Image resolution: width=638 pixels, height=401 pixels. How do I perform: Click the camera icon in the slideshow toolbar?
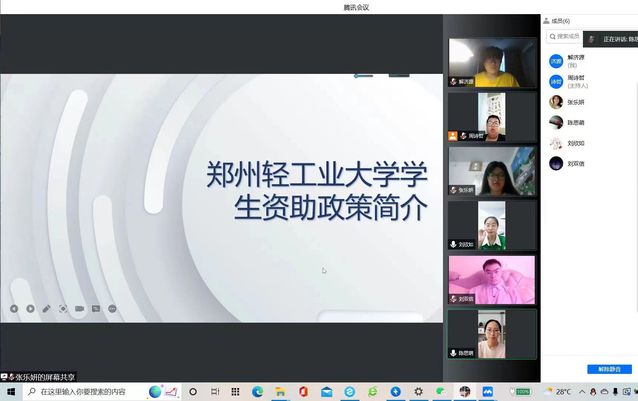click(79, 308)
